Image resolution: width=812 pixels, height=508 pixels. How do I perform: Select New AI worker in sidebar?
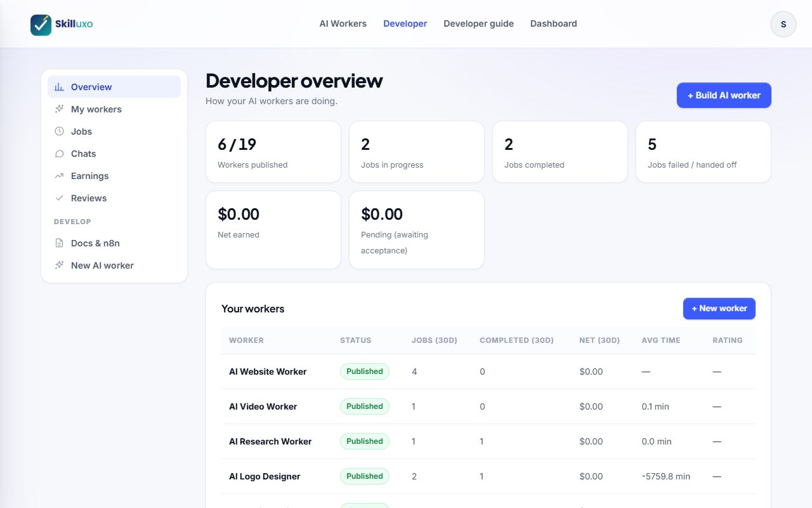click(x=114, y=265)
